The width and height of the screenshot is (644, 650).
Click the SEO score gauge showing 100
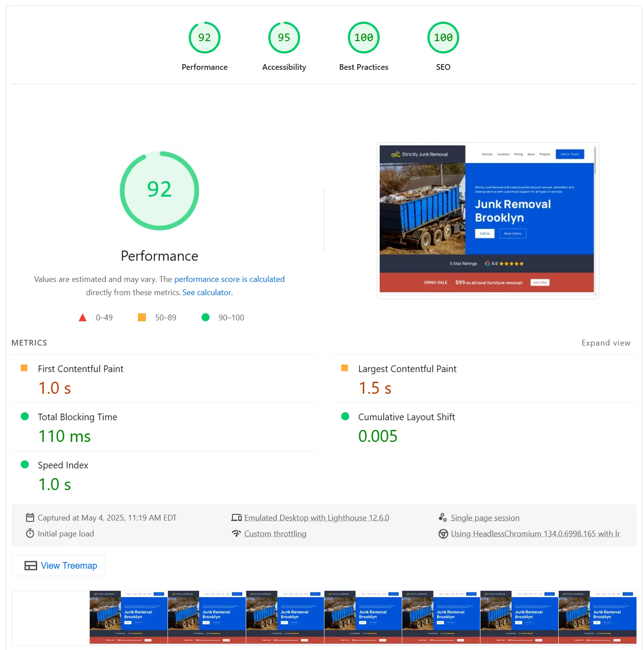tap(443, 38)
